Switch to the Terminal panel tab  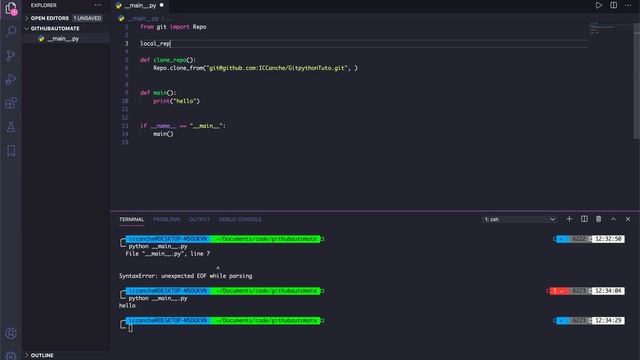pyautogui.click(x=131, y=219)
